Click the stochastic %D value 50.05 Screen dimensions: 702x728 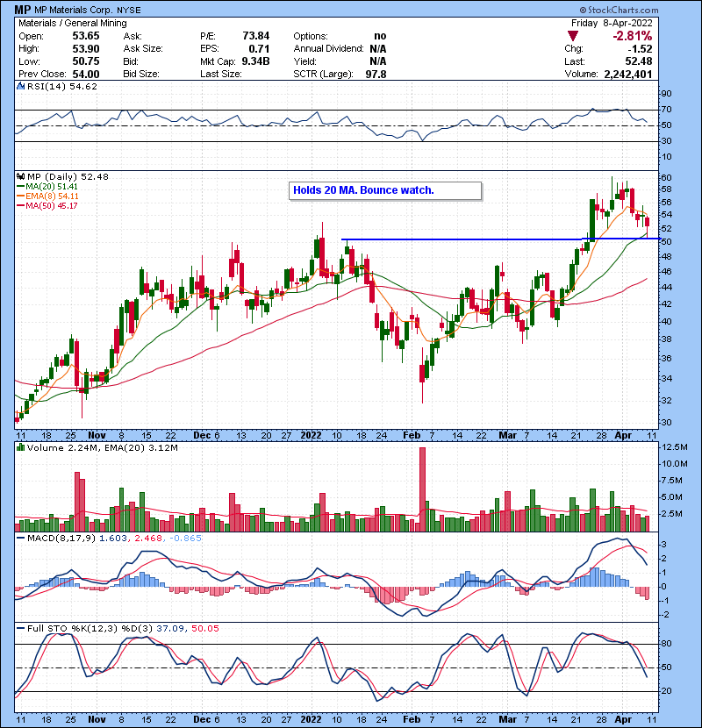[204, 629]
